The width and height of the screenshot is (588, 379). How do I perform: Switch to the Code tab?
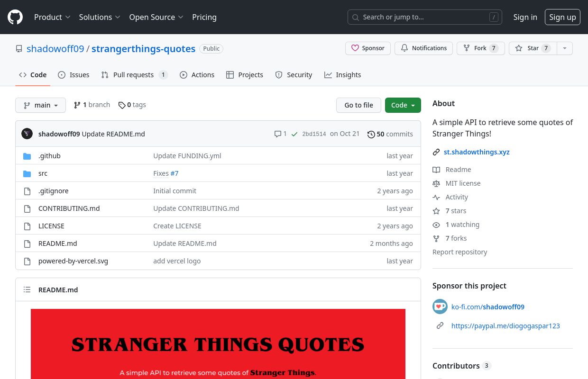point(33,75)
